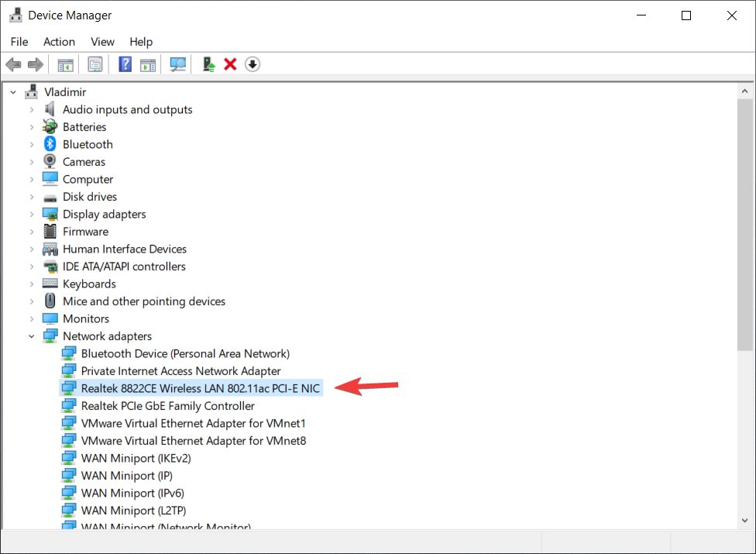This screenshot has width=756, height=554.
Task: Click Scan for hardware changes icon
Action: (x=178, y=64)
